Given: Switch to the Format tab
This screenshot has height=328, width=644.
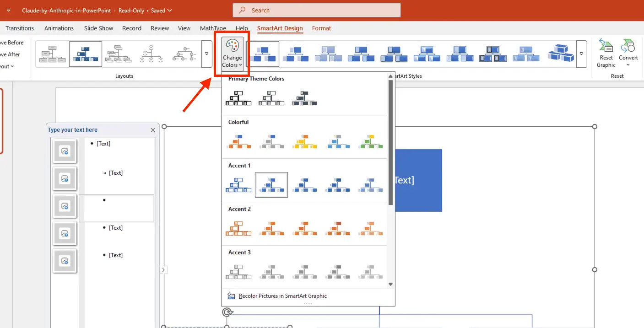Looking at the screenshot, I should pos(321,28).
